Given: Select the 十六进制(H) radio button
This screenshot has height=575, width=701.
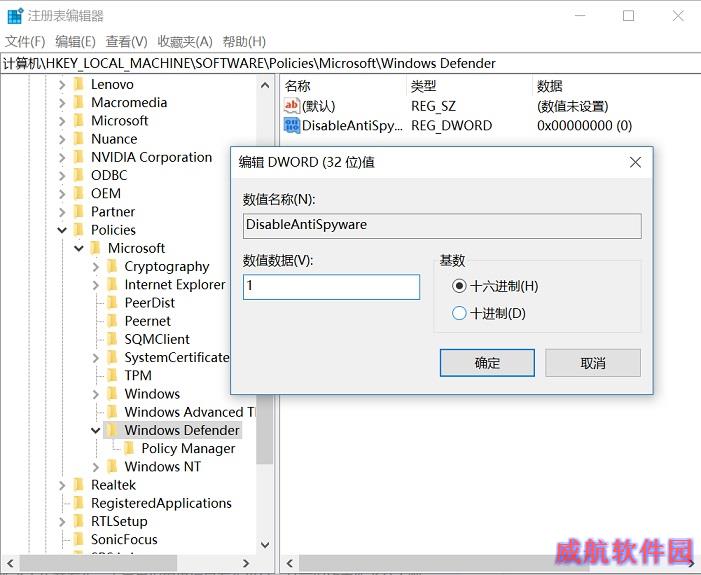Looking at the screenshot, I should (x=459, y=286).
